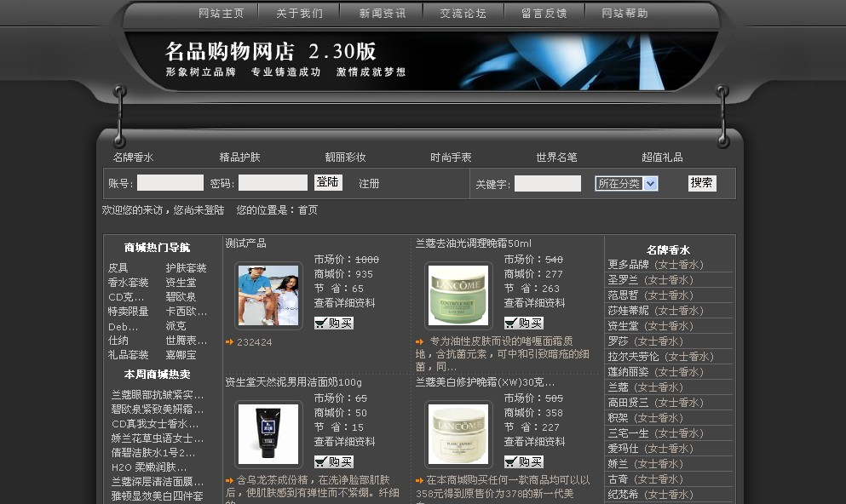Open 更多品牌 (女士香水) brand link

point(655,265)
